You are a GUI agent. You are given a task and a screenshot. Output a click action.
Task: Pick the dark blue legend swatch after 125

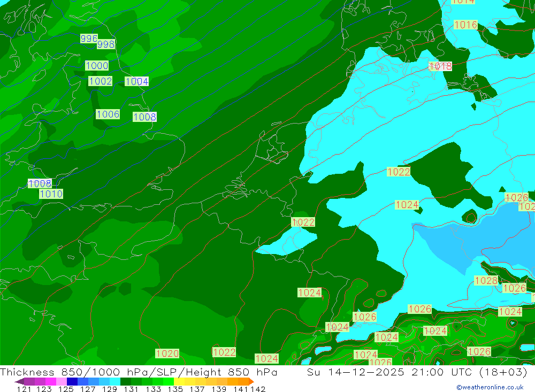point(72,381)
